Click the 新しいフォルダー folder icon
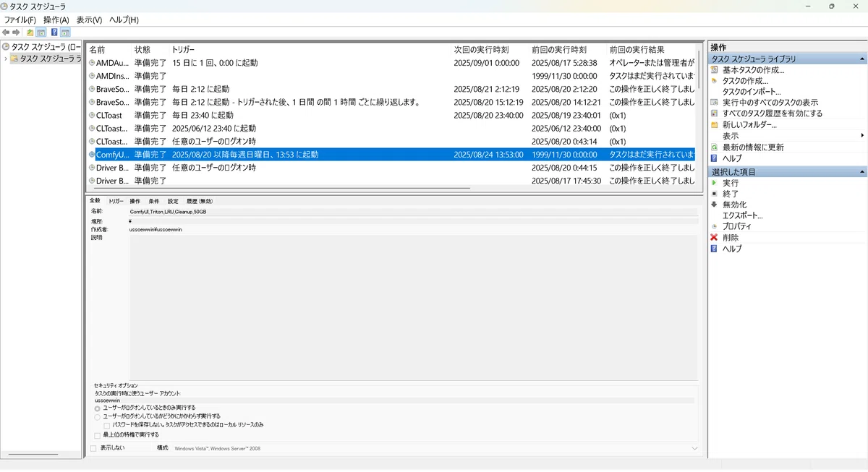868x472 pixels. pos(715,125)
